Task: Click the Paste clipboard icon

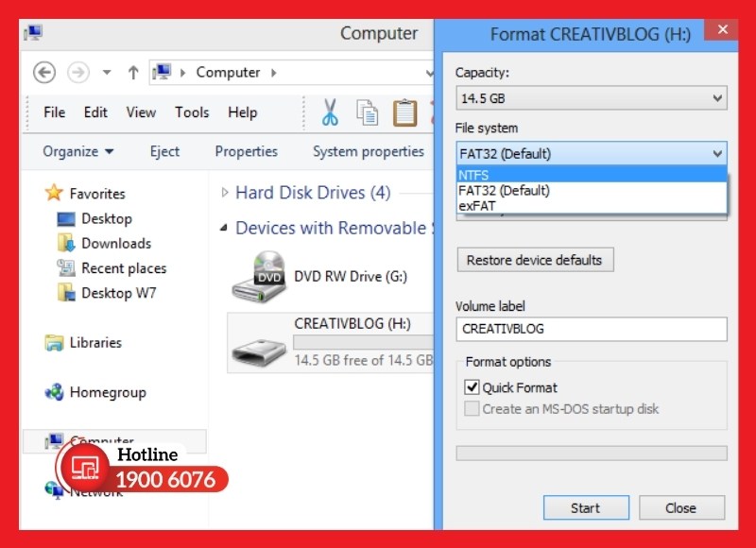Action: coord(404,112)
